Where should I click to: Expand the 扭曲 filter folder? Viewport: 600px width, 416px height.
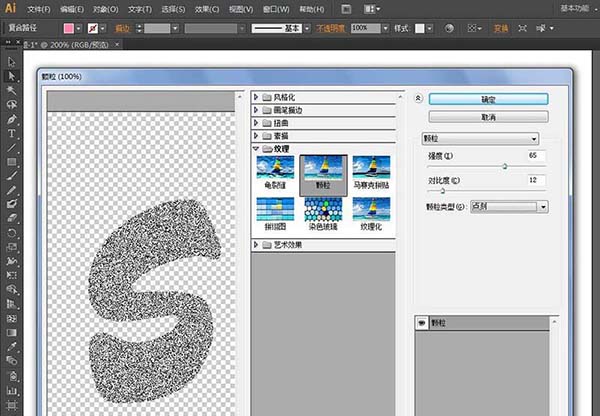tap(256, 123)
